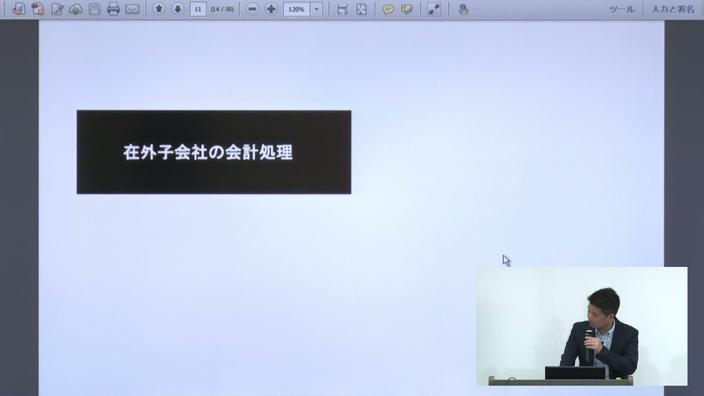Save the file with floppy disk icon

point(94,9)
